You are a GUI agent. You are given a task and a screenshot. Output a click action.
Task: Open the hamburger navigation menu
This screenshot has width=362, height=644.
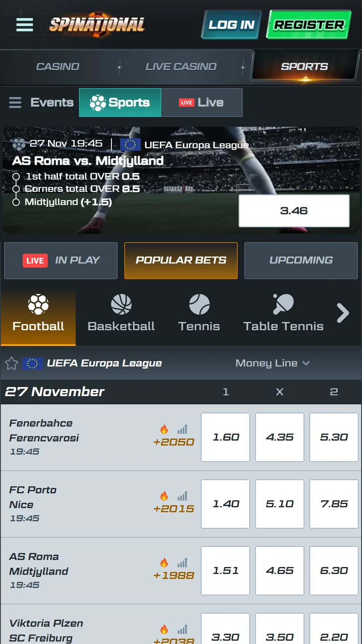click(24, 25)
